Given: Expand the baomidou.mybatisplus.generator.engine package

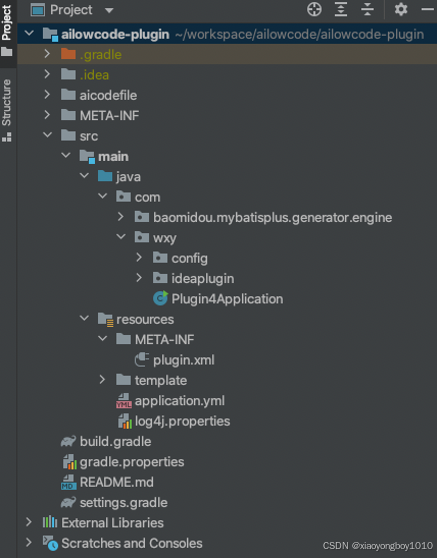Looking at the screenshot, I should [121, 217].
